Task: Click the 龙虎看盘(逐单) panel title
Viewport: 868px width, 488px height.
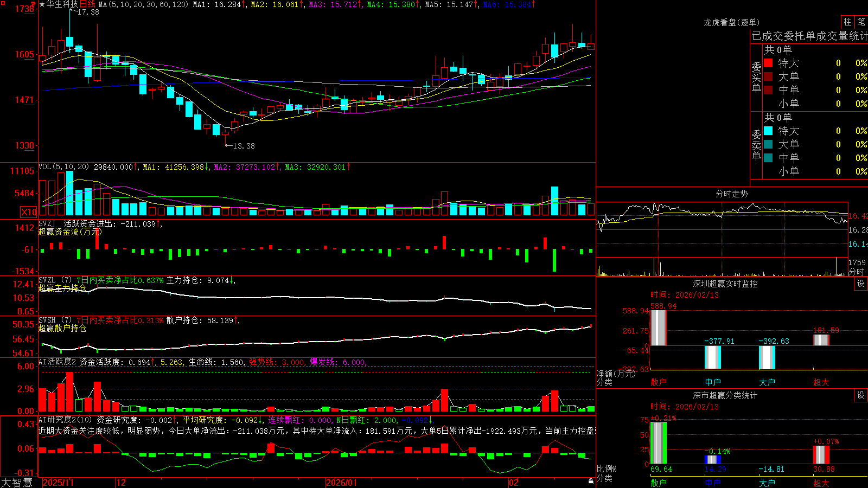Action: (731, 22)
